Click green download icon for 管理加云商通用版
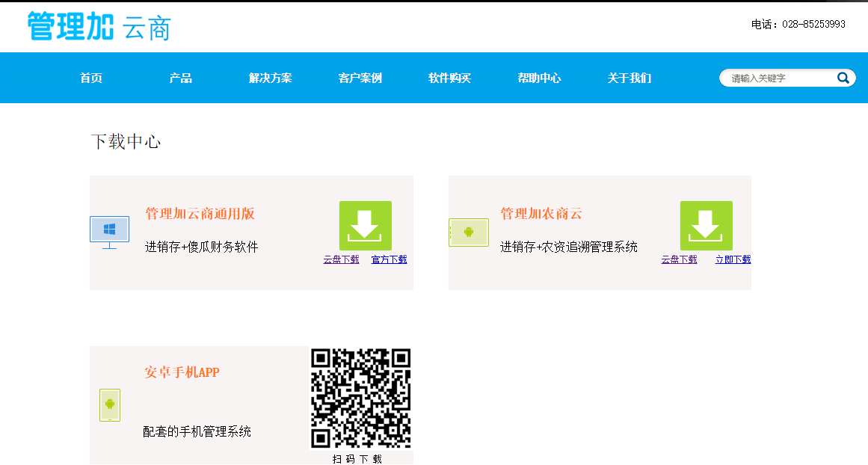This screenshot has width=868, height=465. (366, 226)
